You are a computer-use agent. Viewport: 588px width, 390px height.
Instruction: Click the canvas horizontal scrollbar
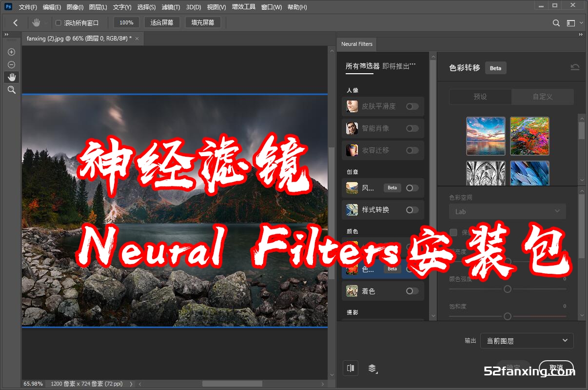[x=232, y=384]
